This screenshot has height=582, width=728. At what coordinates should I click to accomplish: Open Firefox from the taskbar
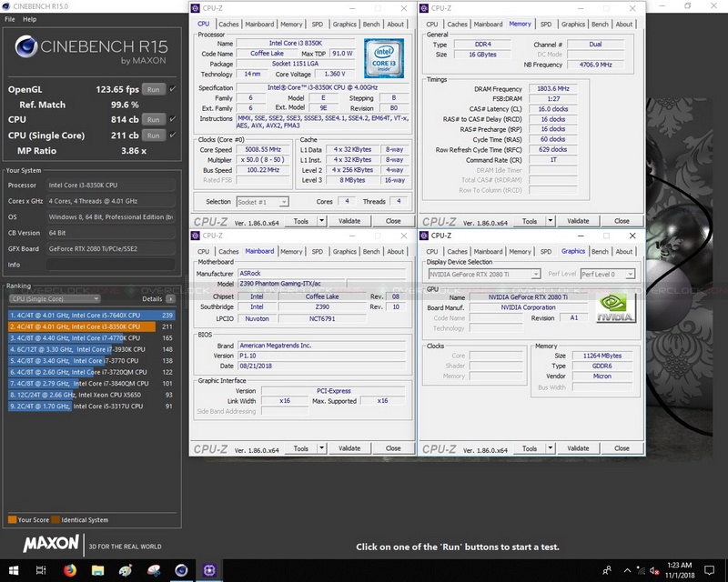point(70,570)
